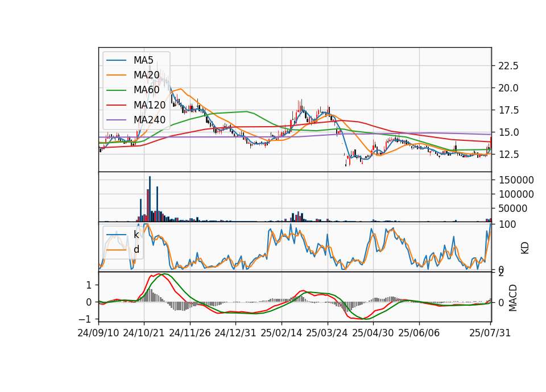Click the 100 label on KD axis
The height and width of the screenshot is (392, 546).
click(x=507, y=224)
